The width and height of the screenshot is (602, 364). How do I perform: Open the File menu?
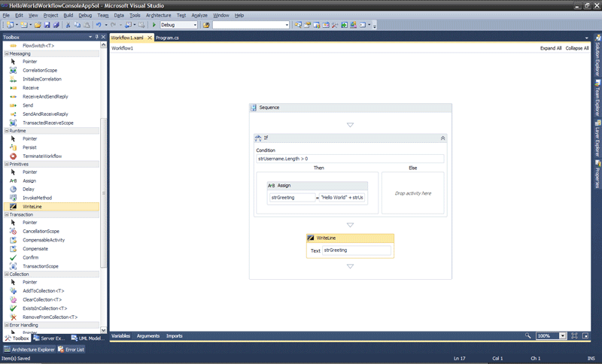(6, 15)
